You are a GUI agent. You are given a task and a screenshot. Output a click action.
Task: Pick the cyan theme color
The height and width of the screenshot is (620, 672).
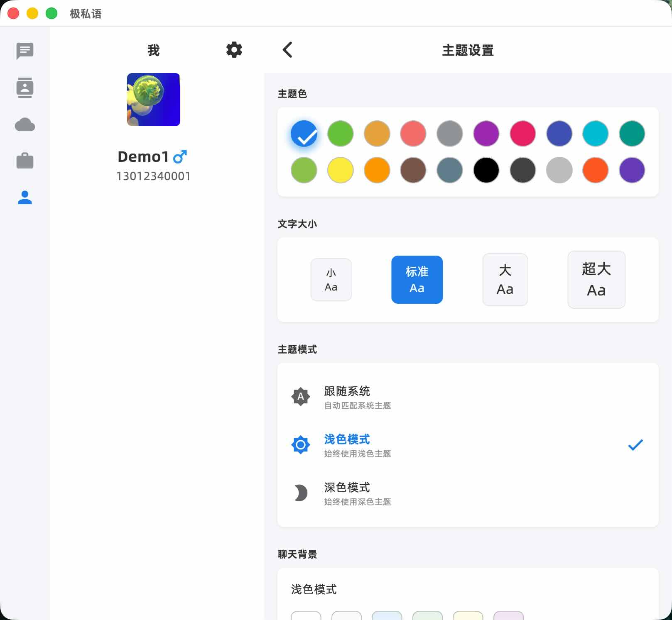[x=596, y=134]
